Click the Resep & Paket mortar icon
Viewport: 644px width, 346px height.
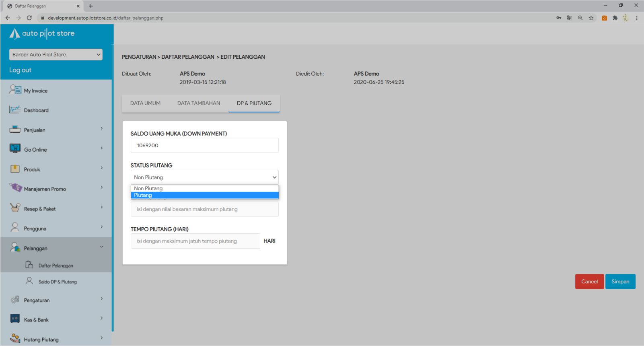click(x=15, y=208)
